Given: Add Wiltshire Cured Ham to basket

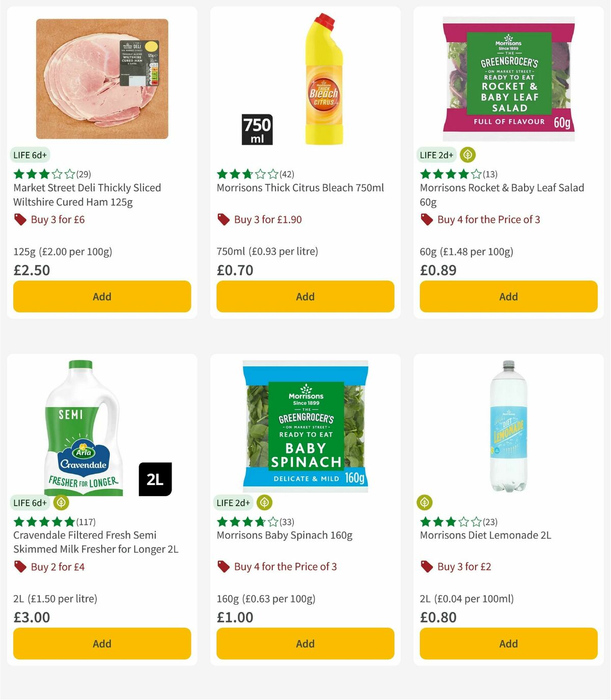Looking at the screenshot, I should pyautogui.click(x=102, y=296).
